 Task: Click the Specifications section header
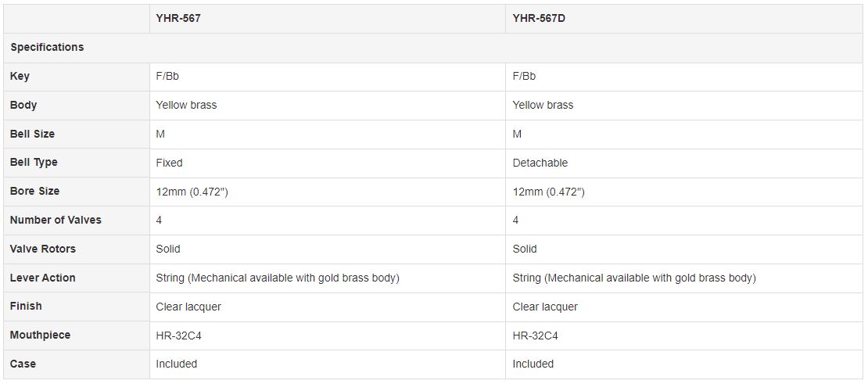pyautogui.click(x=47, y=47)
